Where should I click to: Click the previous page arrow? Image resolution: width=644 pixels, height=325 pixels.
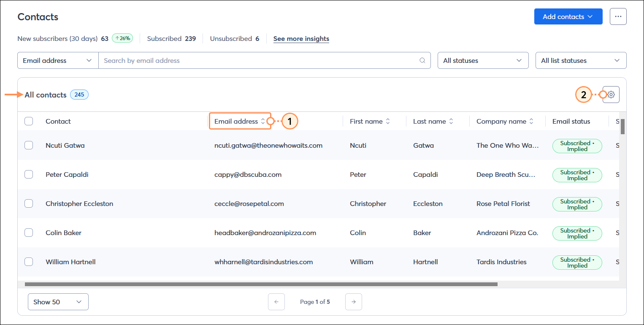click(276, 301)
